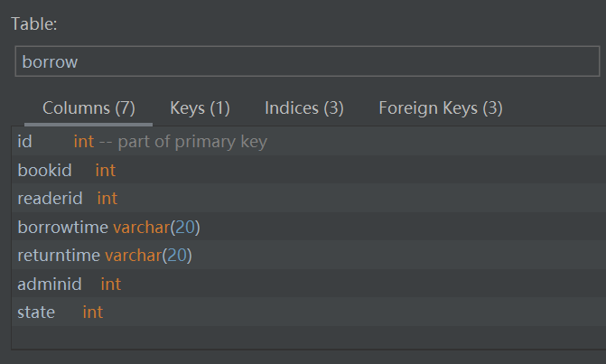Click the varchar(20) type of returntime
This screenshot has width=606, height=364.
[x=148, y=256]
